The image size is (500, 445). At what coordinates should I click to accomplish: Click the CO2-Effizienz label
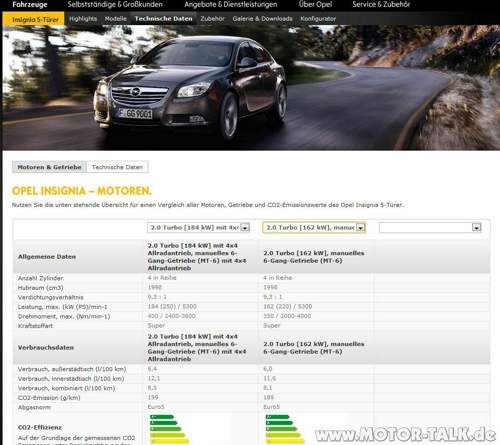click(x=40, y=427)
